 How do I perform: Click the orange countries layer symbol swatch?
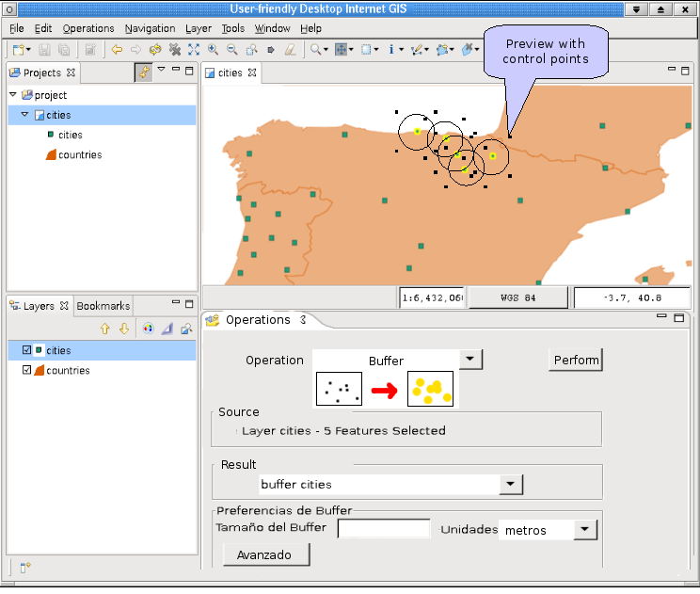(40, 370)
